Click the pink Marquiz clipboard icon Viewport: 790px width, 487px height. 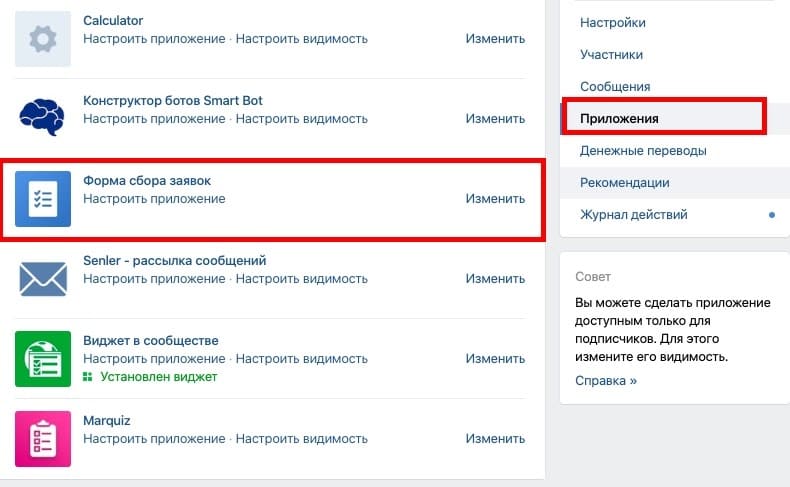pos(43,439)
